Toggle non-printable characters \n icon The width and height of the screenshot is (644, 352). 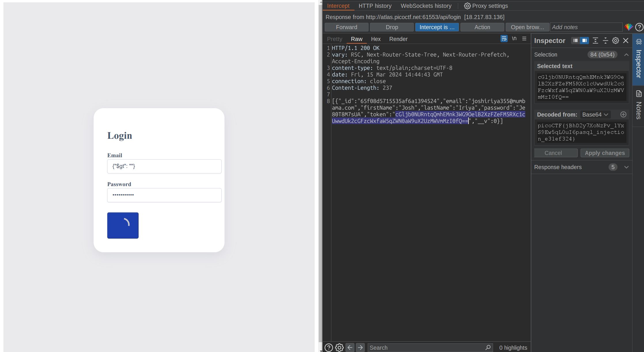(x=514, y=39)
